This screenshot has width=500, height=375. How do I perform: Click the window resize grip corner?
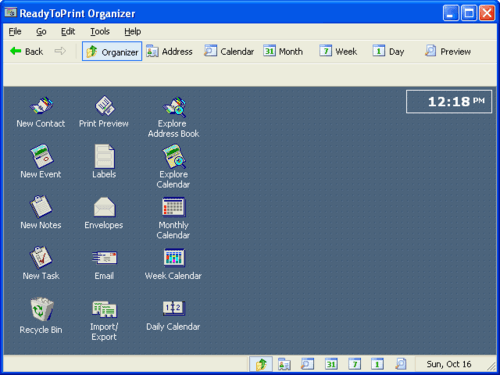tap(491, 366)
